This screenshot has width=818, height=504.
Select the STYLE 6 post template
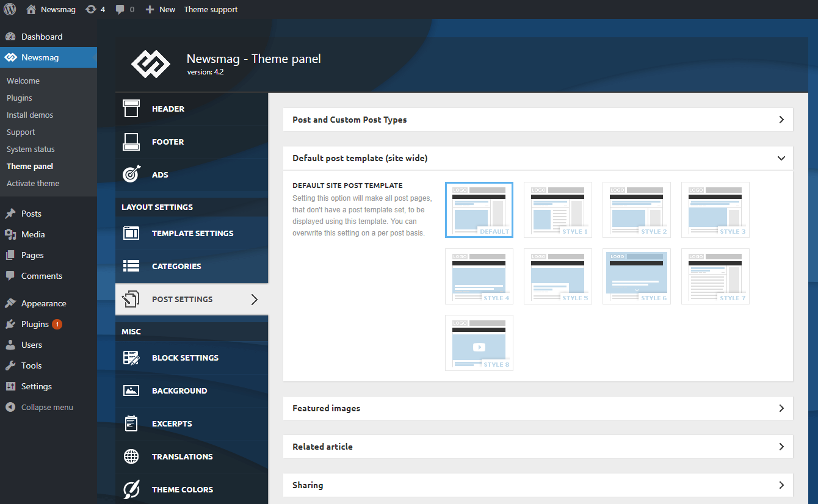[x=637, y=276]
